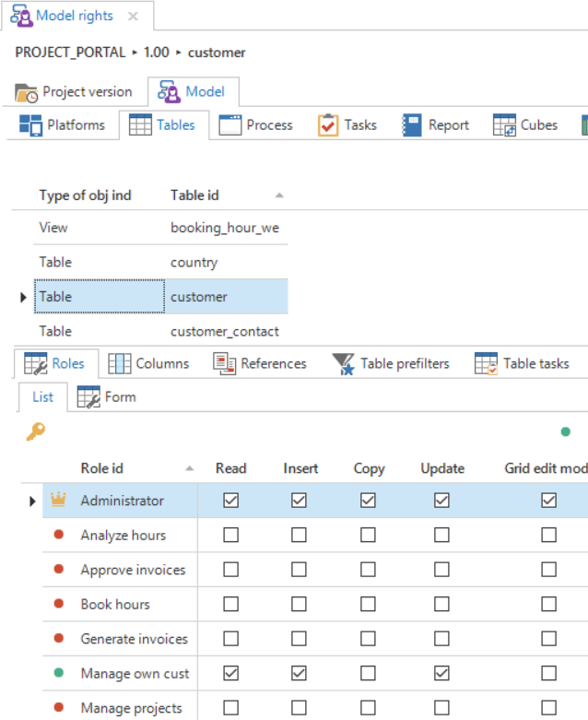
Task: Click the Cubes tab icon
Action: (x=504, y=125)
